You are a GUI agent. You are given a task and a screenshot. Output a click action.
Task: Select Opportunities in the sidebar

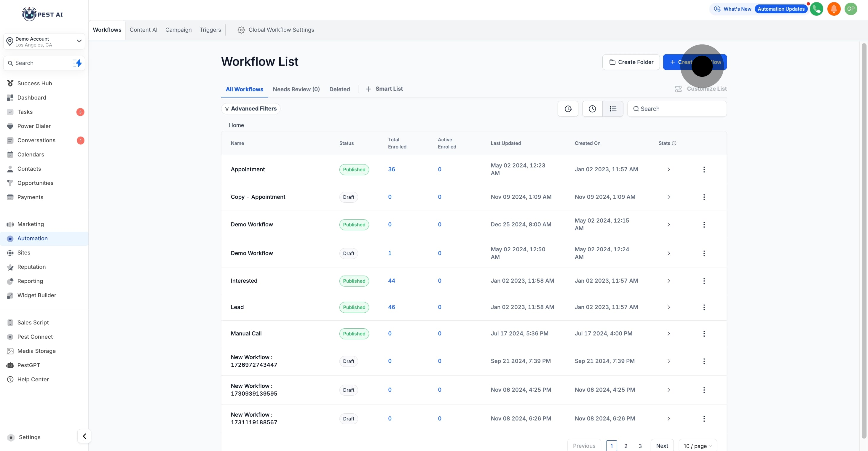pos(35,183)
